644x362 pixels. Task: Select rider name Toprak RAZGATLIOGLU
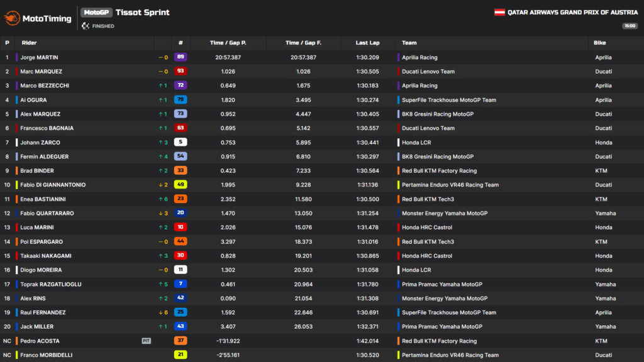coord(50,284)
